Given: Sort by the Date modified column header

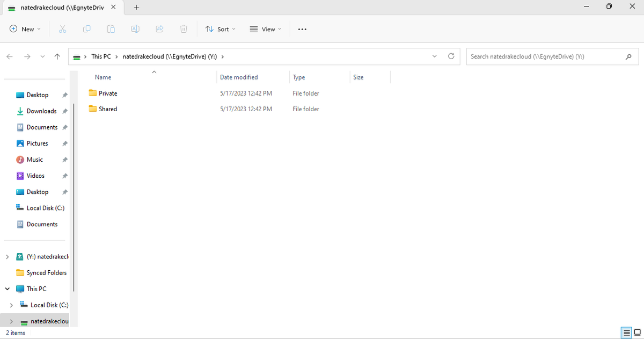Looking at the screenshot, I should pos(239,77).
